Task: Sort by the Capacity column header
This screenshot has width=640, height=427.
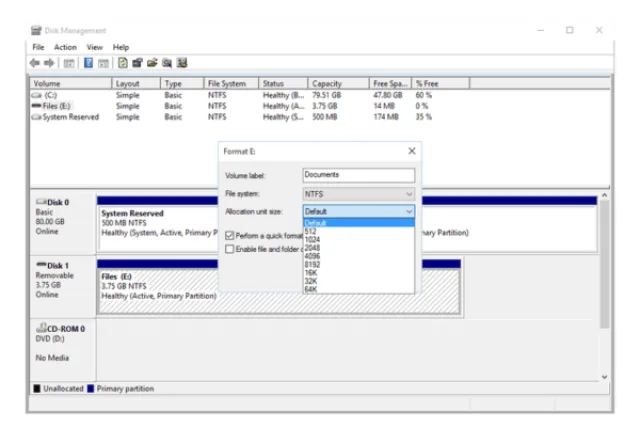Action: point(338,83)
